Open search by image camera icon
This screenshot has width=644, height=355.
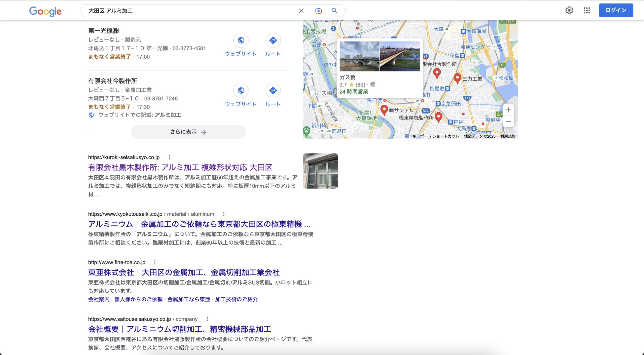[318, 11]
